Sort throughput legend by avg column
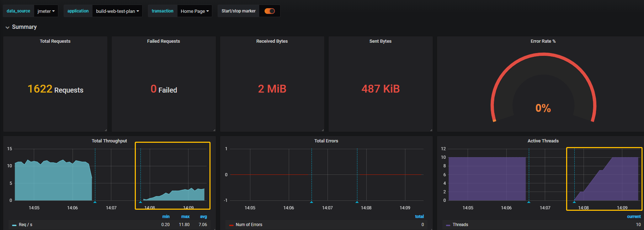The height and width of the screenshot is (230, 644). 203,216
